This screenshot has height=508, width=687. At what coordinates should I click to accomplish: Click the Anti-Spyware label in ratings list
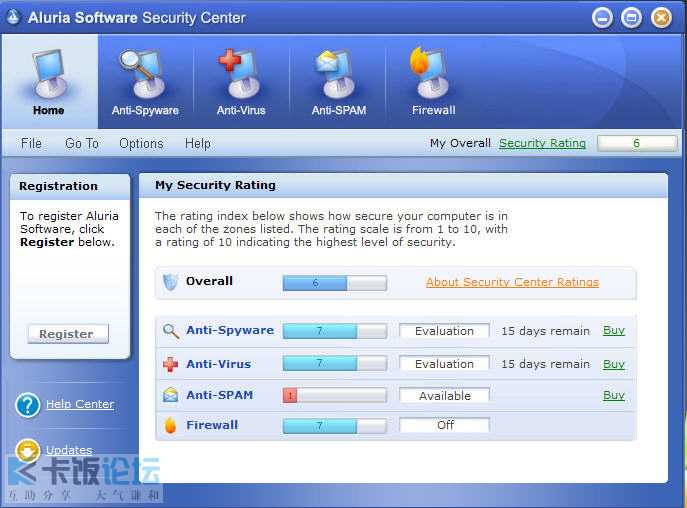tap(230, 330)
